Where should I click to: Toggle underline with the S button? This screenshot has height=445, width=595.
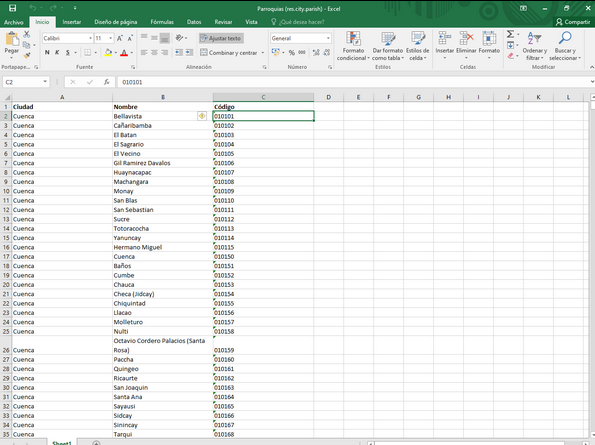click(x=68, y=52)
